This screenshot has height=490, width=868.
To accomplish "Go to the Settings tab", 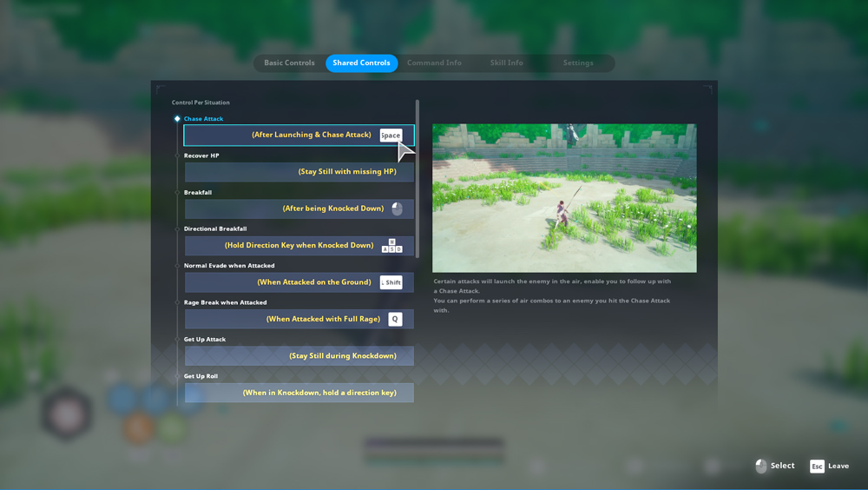I will [x=578, y=63].
